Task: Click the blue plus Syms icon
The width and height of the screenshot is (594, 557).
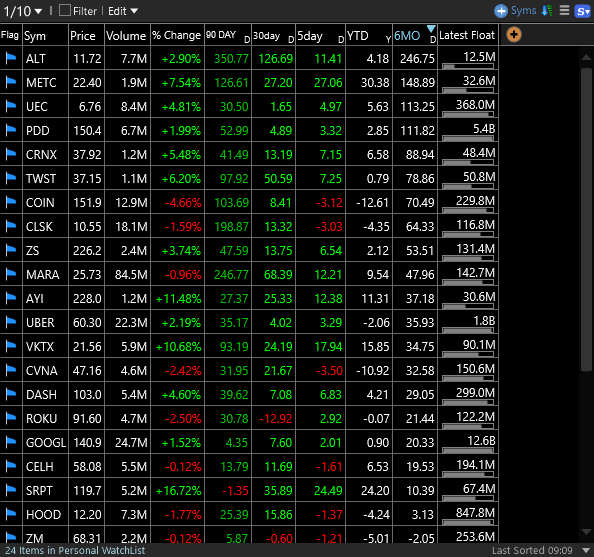Action: point(501,11)
